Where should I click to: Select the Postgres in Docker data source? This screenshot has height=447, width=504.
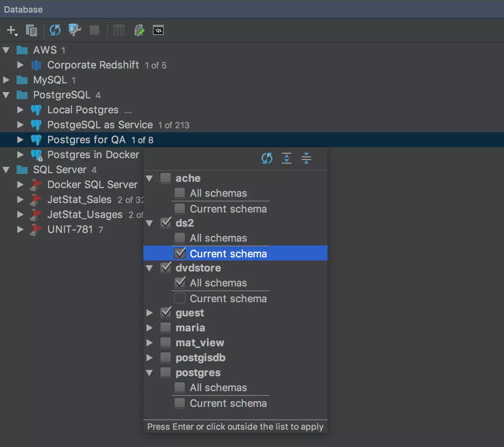coord(93,155)
